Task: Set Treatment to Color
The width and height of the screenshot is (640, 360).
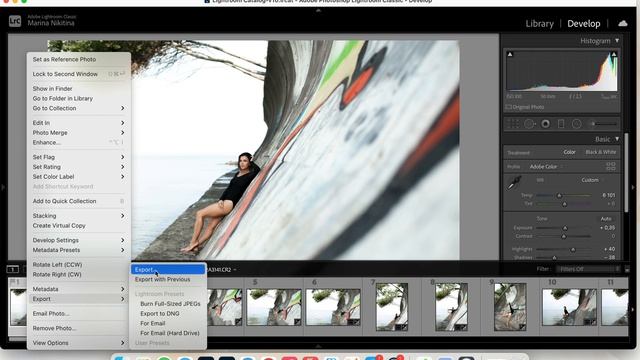Action: [569, 152]
